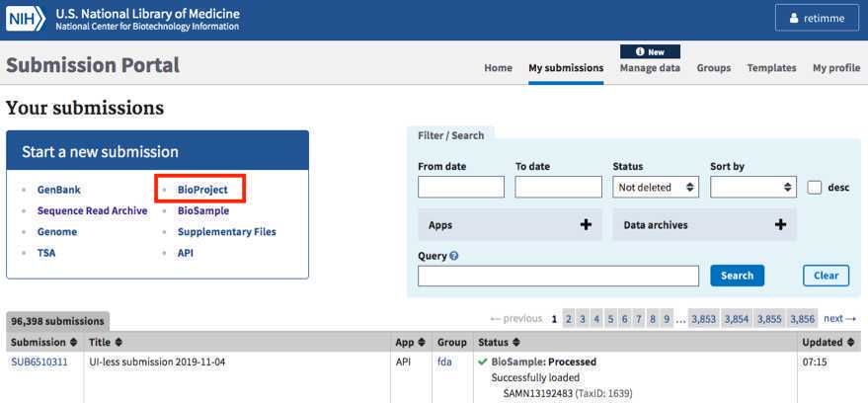Viewport: 868px width, 403px height.
Task: Go to results page 3
Action: coord(583,319)
